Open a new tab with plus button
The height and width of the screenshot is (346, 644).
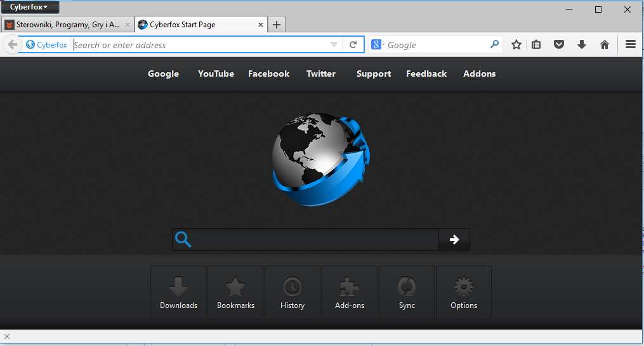point(277,25)
